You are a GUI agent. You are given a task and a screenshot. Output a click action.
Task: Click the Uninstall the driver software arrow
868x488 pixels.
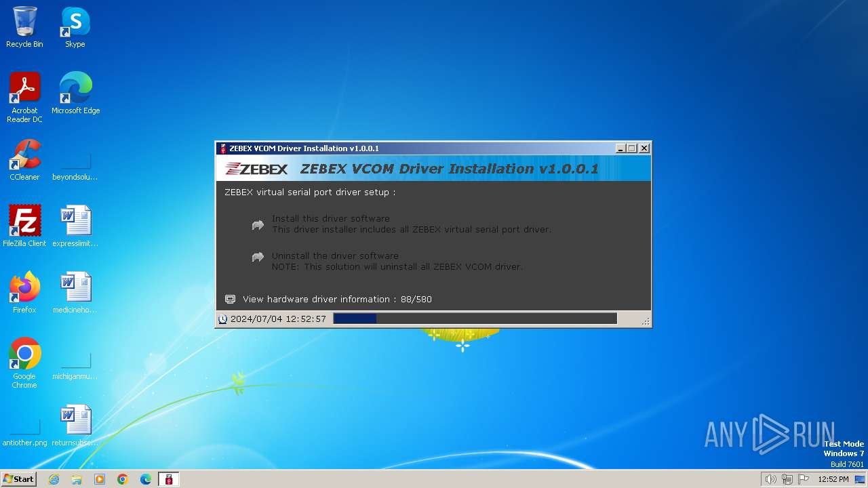point(258,257)
